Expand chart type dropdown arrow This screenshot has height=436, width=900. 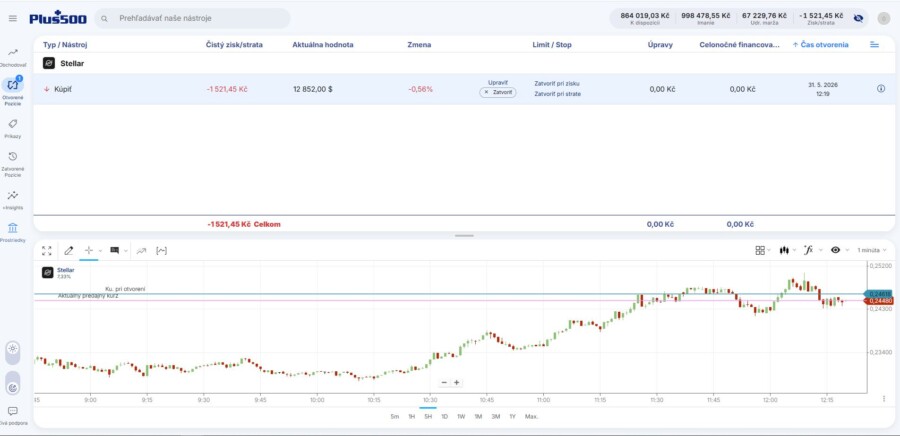[x=794, y=250]
